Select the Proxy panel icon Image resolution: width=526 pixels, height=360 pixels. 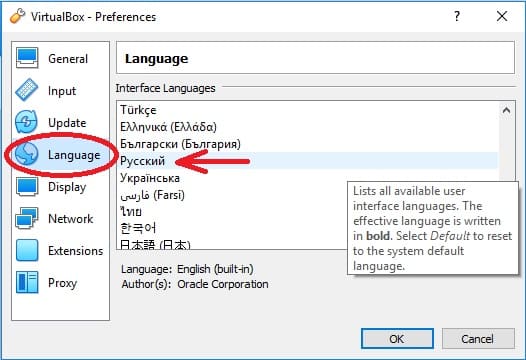point(27,282)
